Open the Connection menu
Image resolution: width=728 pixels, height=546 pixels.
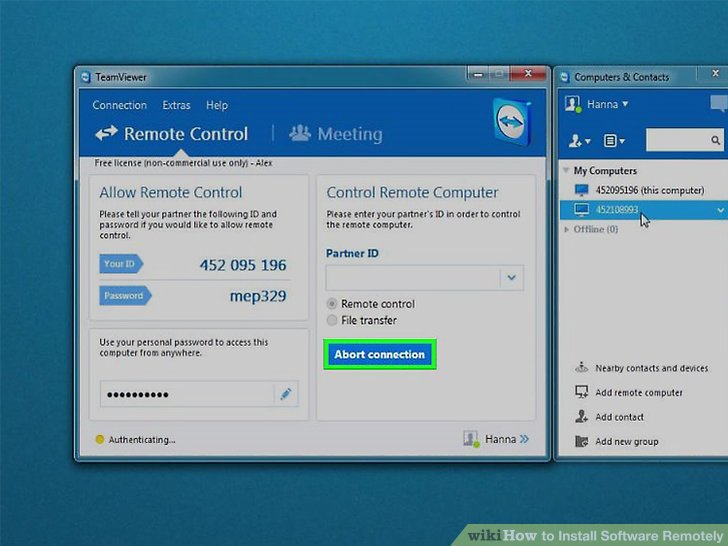[x=119, y=105]
